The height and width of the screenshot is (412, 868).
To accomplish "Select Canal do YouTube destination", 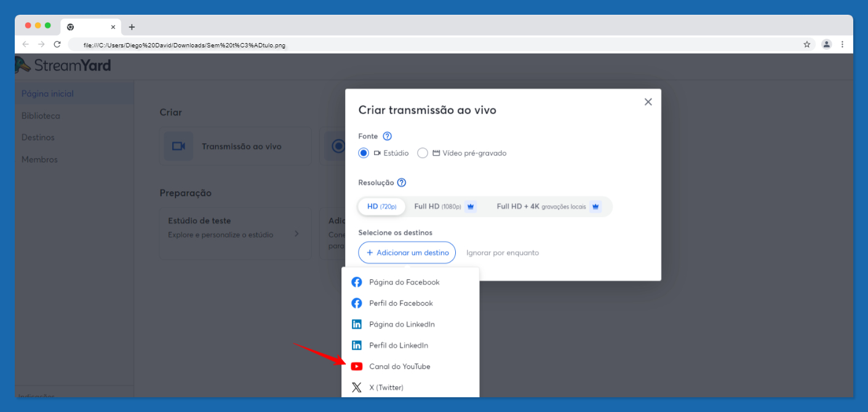I will [x=410, y=366].
